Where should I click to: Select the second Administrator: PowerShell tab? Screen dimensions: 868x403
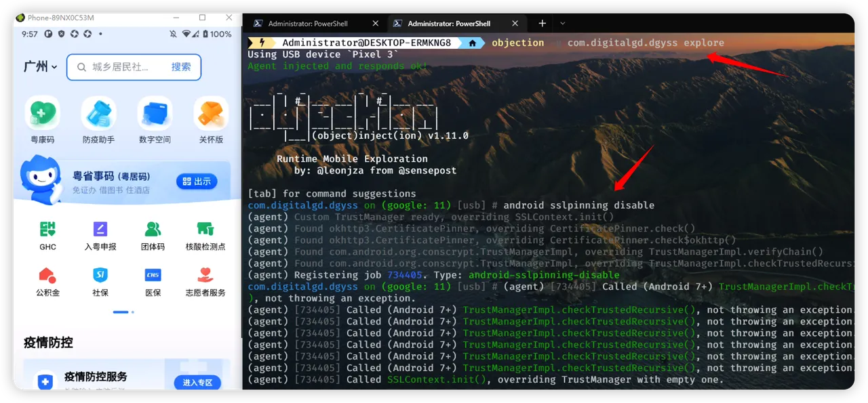pyautogui.click(x=458, y=24)
